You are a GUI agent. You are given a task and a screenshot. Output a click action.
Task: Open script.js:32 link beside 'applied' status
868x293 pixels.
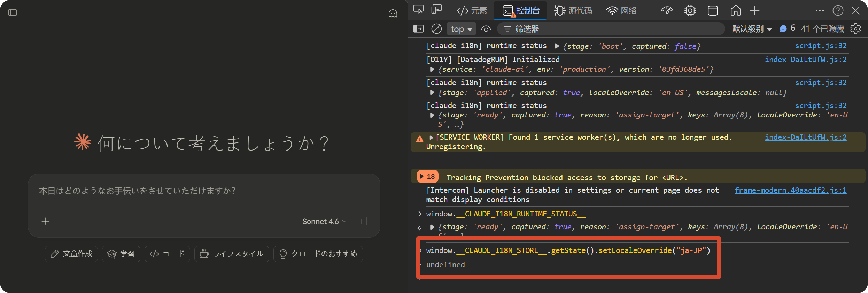click(x=821, y=83)
